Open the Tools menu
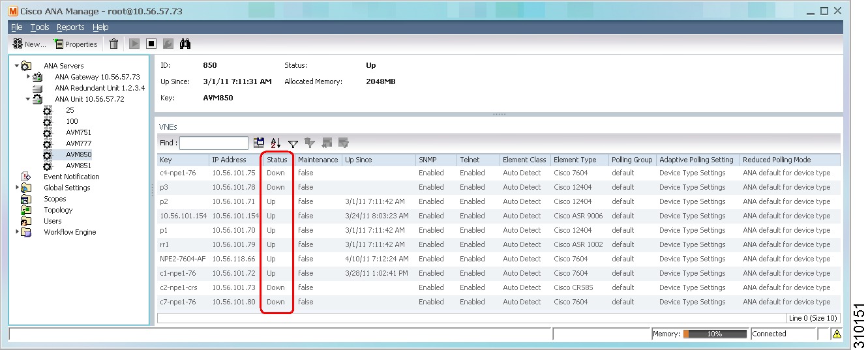Viewport: 868px width, 350px height. 40,27
